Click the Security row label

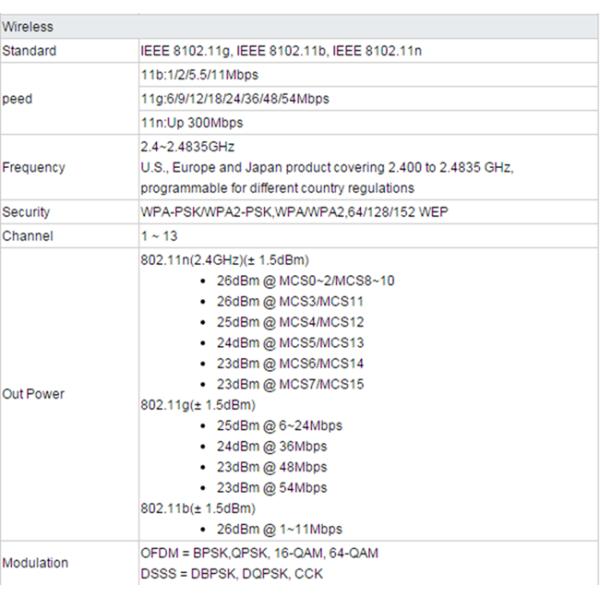pyautogui.click(x=27, y=212)
